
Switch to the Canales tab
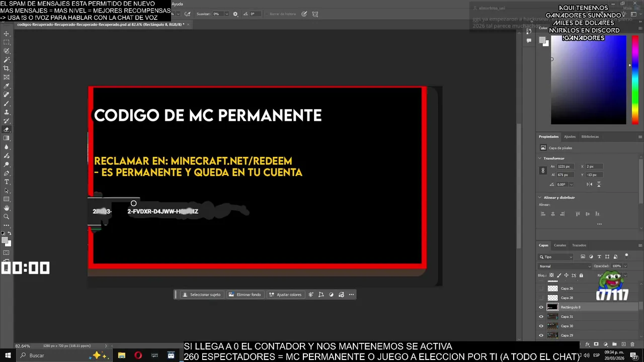pyautogui.click(x=560, y=245)
